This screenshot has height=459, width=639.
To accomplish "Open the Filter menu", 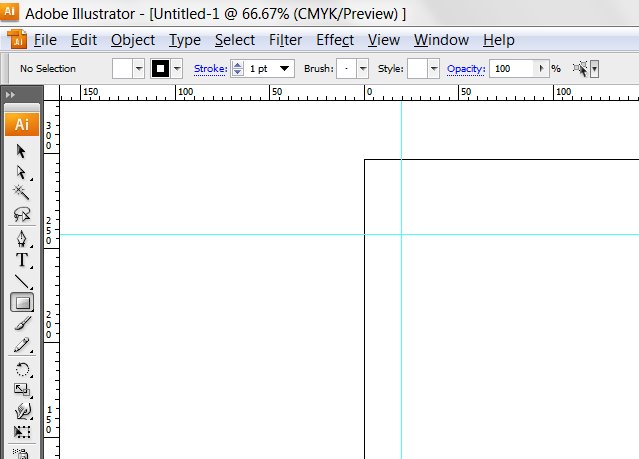I will coord(285,40).
